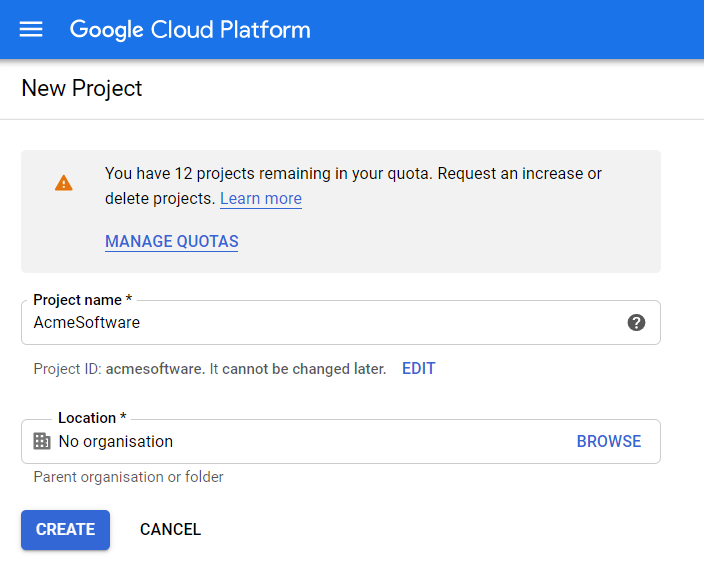Click the orange quota warning triangle icon

(x=64, y=183)
